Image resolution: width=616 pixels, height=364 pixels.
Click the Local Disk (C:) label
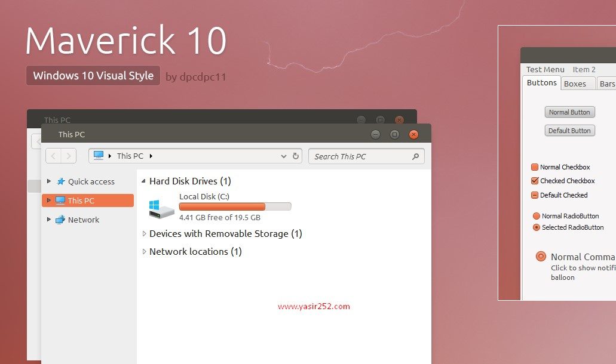[x=204, y=196]
